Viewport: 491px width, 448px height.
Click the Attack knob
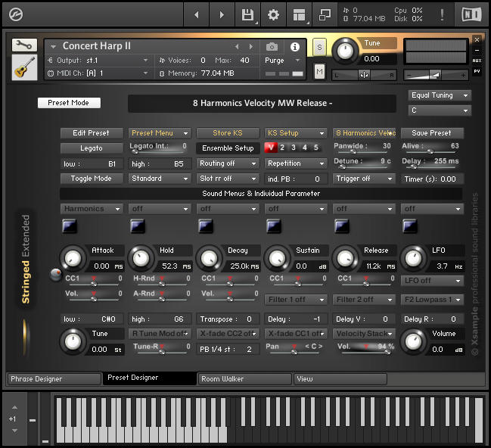(x=73, y=259)
